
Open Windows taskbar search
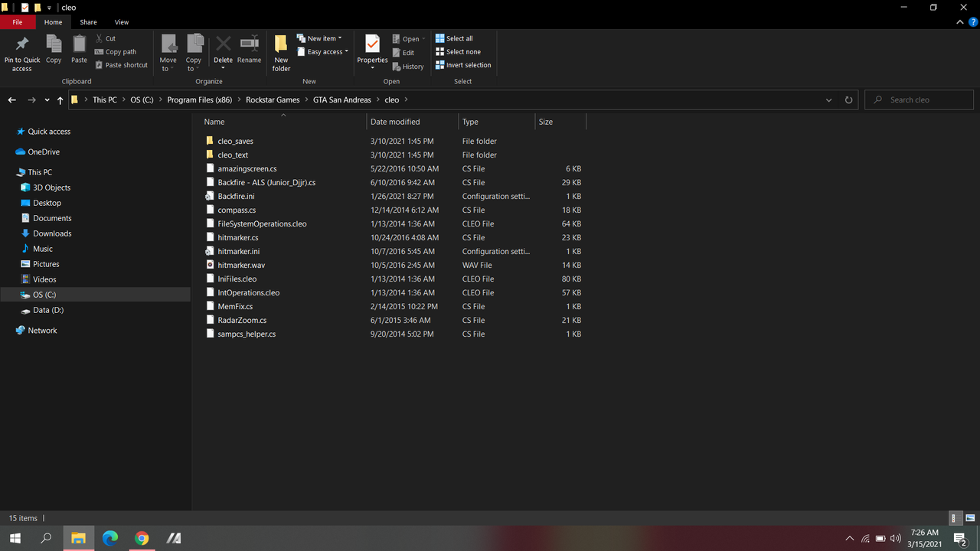(x=46, y=538)
